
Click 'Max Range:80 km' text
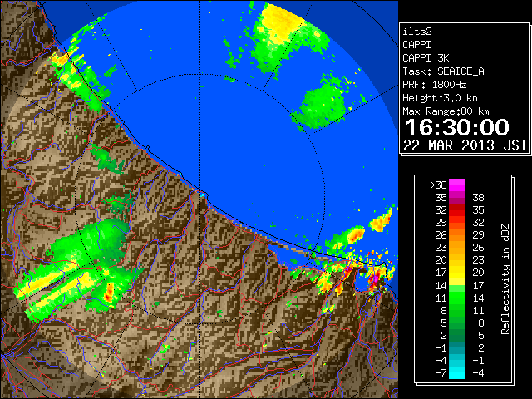(x=446, y=111)
